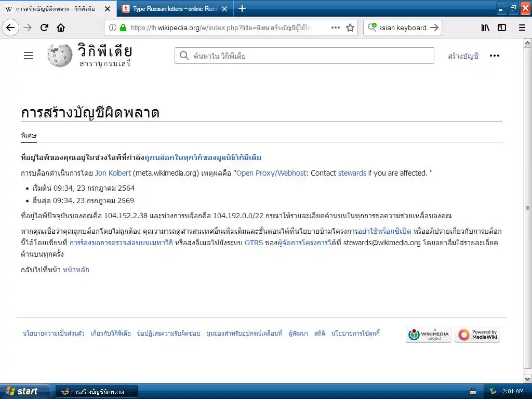The image size is (532, 399).
Task: Open the ผู้จัดการโครงการ link
Action: [303, 243]
